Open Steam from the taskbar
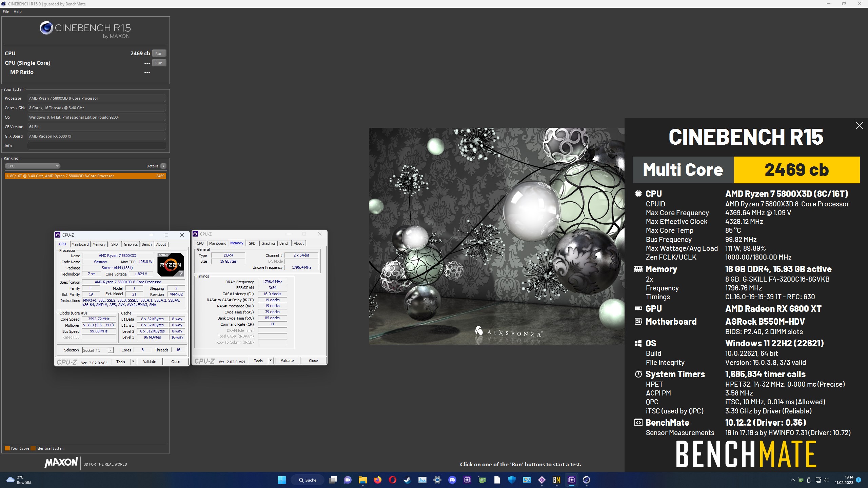Image resolution: width=868 pixels, height=488 pixels. 408,480
